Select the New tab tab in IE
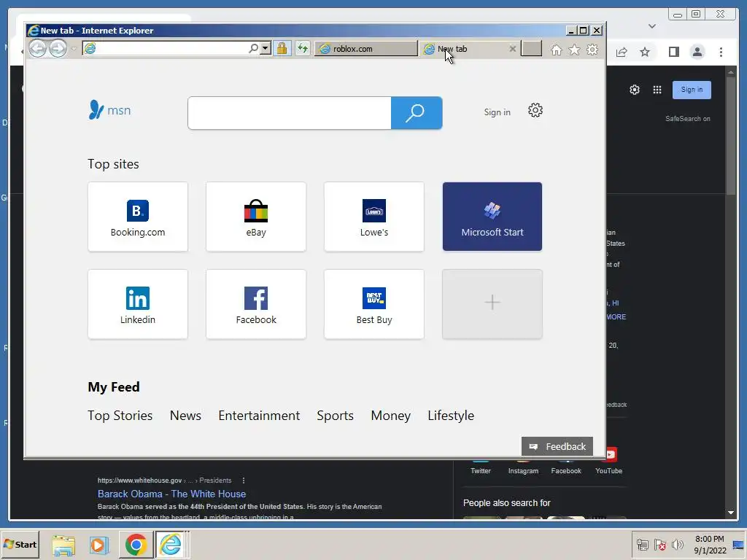Viewport: 747px width, 560px height. pos(468,49)
